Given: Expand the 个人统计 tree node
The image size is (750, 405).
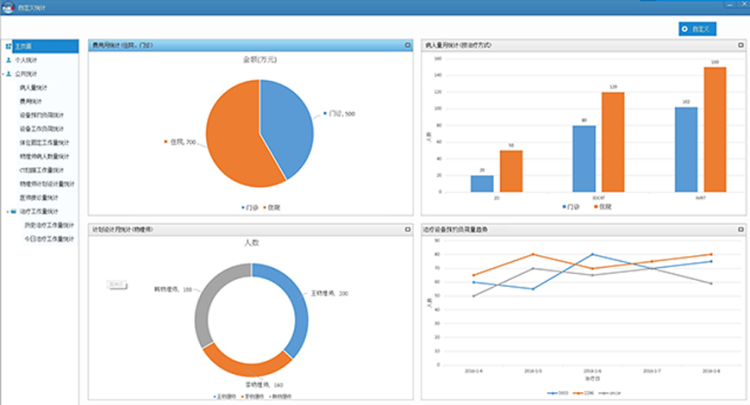Looking at the screenshot, I should [4, 60].
